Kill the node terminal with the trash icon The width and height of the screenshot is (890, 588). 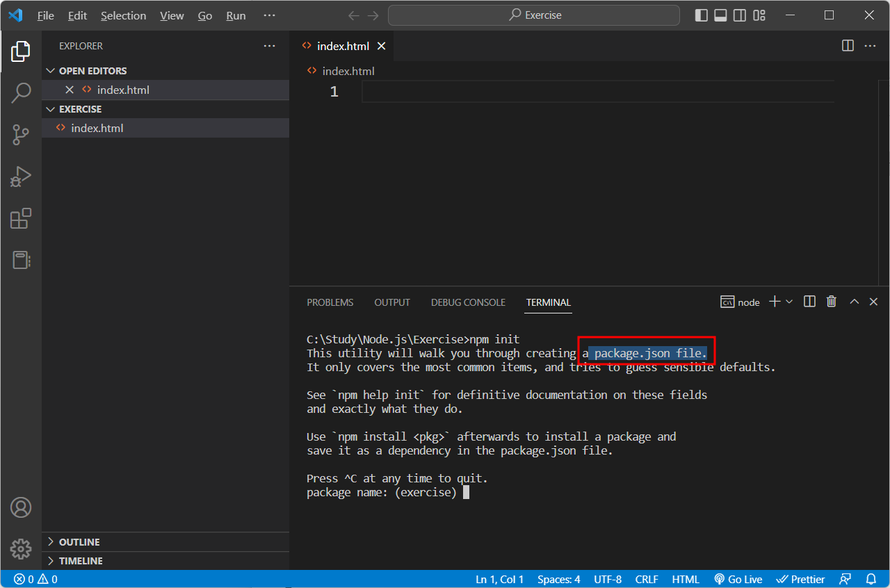coord(831,302)
